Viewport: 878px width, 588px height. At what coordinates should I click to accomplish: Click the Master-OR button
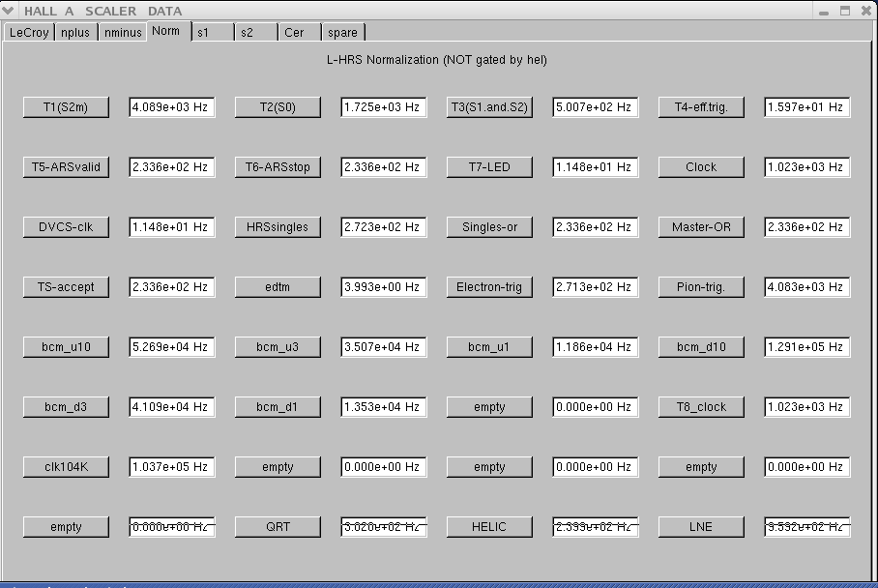(701, 227)
